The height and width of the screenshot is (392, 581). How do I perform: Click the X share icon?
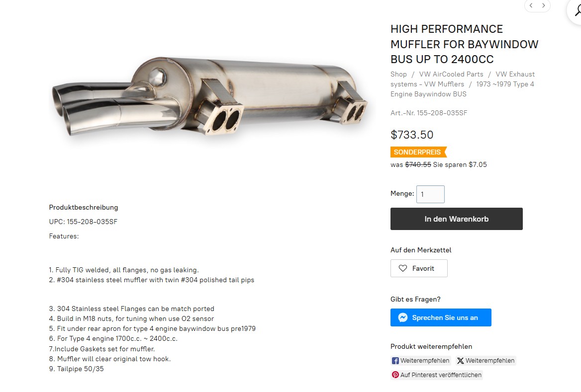461,361
